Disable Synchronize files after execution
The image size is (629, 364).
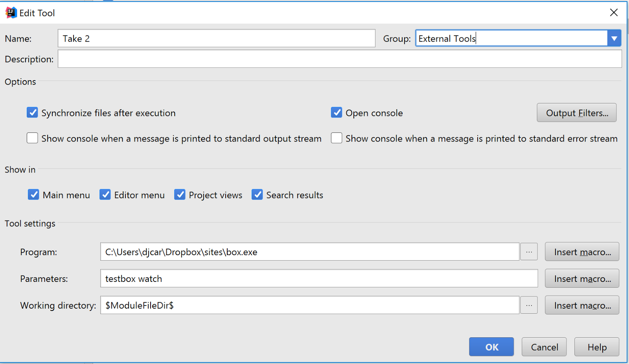(32, 113)
